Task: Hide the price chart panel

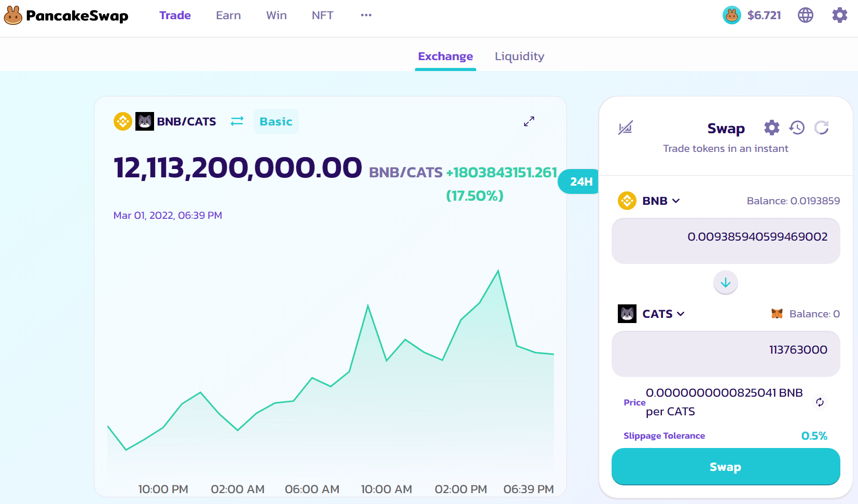Action: pos(625,128)
